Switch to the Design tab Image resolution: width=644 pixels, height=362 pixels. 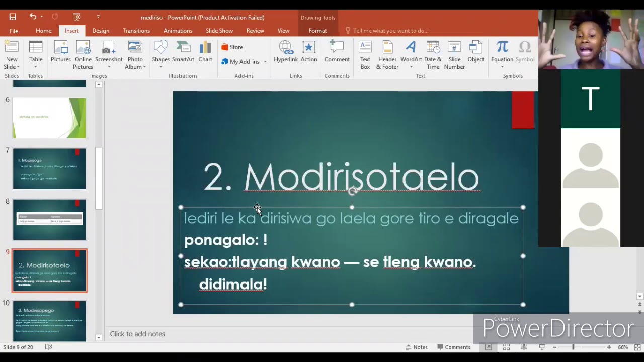(101, 31)
